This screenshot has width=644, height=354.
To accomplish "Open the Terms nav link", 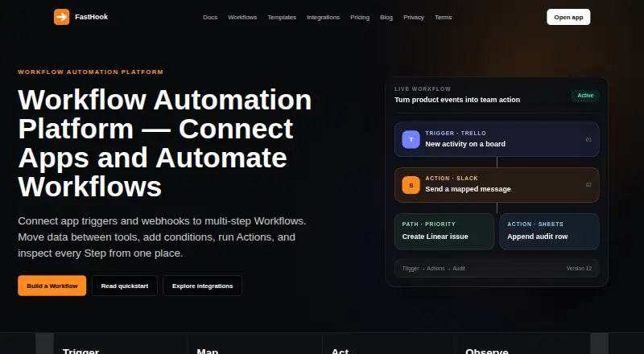I will (x=444, y=17).
